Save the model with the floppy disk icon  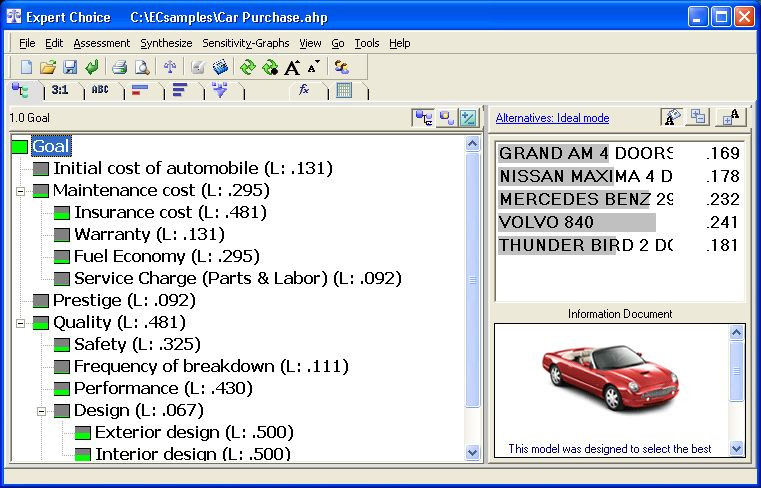tap(70, 67)
